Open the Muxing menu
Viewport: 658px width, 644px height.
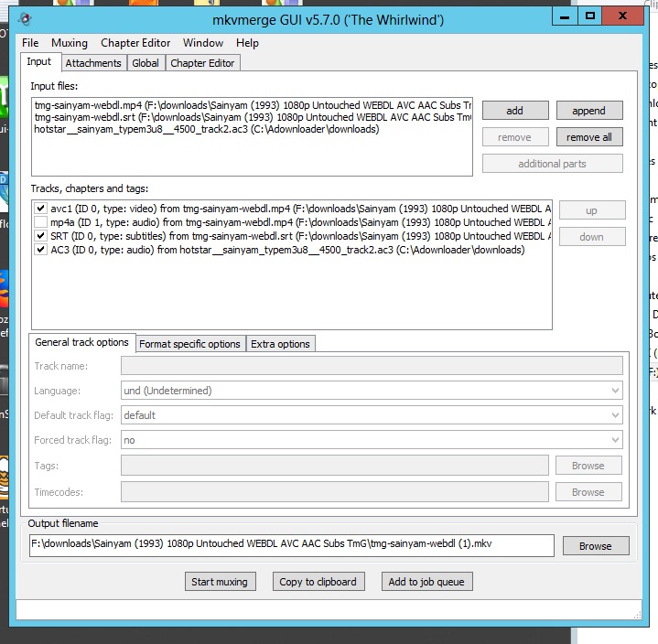[x=70, y=43]
